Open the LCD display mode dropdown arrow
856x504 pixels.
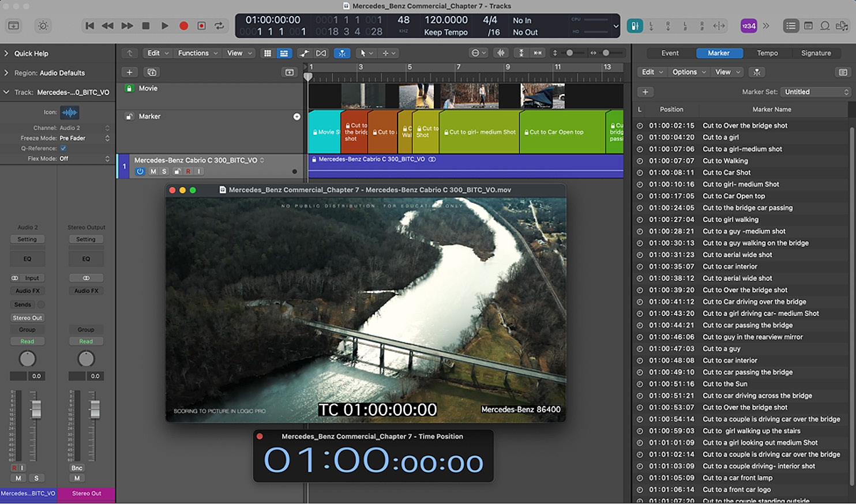coord(615,26)
